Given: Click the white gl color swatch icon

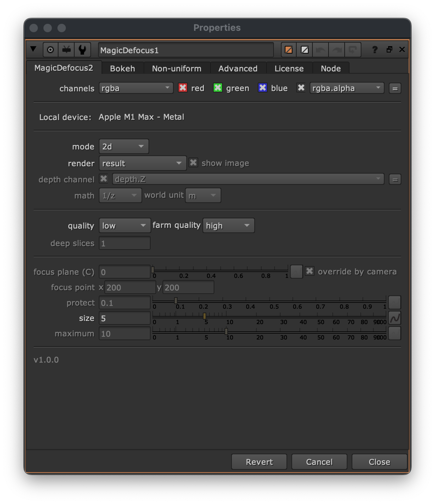Looking at the screenshot, I should (305, 50).
